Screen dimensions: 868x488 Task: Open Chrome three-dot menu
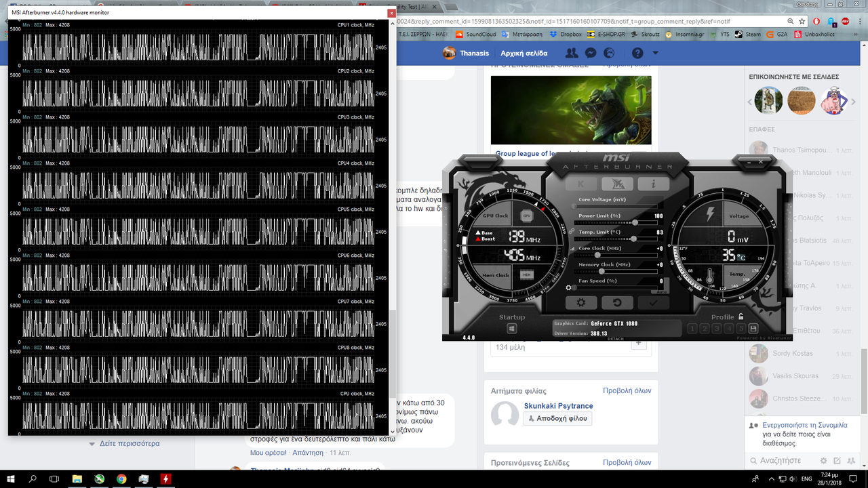(859, 21)
